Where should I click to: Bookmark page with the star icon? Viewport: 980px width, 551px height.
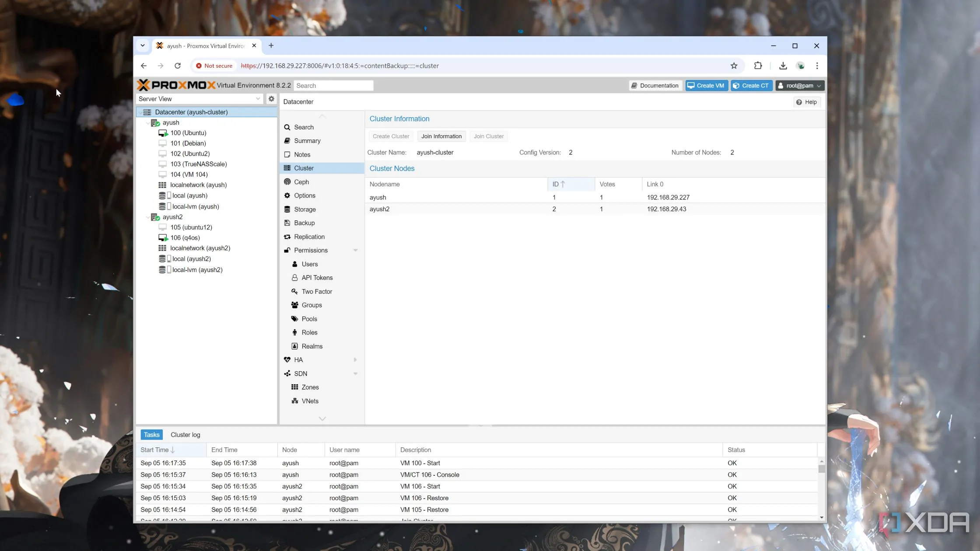[x=734, y=66]
